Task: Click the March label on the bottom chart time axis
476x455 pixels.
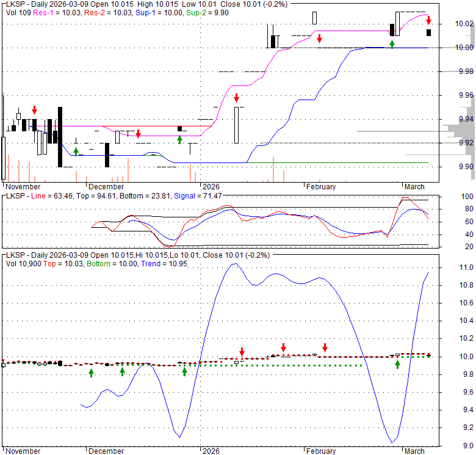Action: pyautogui.click(x=414, y=451)
